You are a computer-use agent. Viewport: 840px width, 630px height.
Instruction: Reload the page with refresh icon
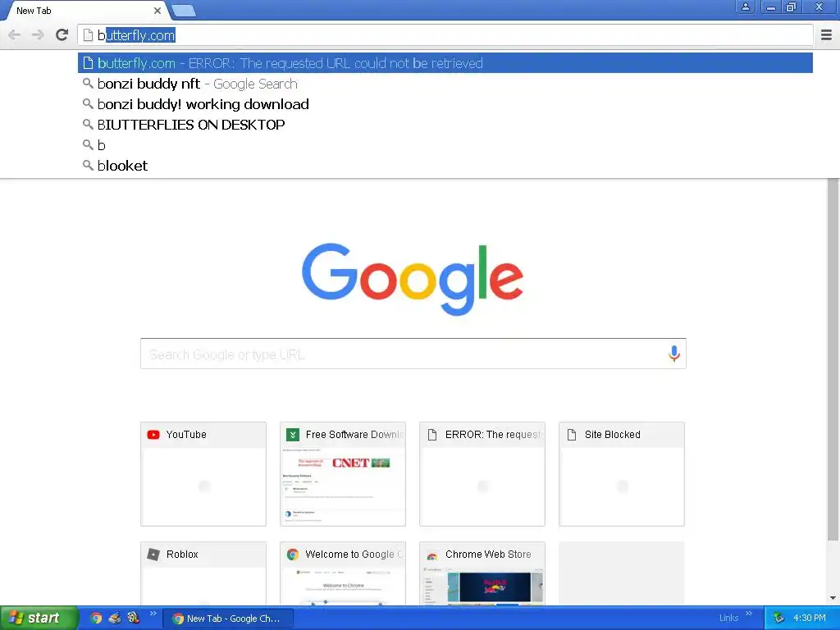(x=62, y=35)
